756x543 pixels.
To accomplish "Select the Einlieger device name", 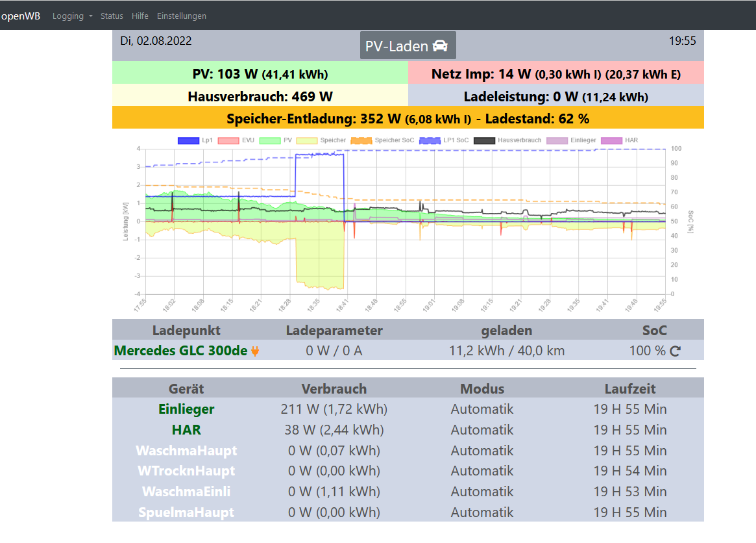I will pos(186,409).
